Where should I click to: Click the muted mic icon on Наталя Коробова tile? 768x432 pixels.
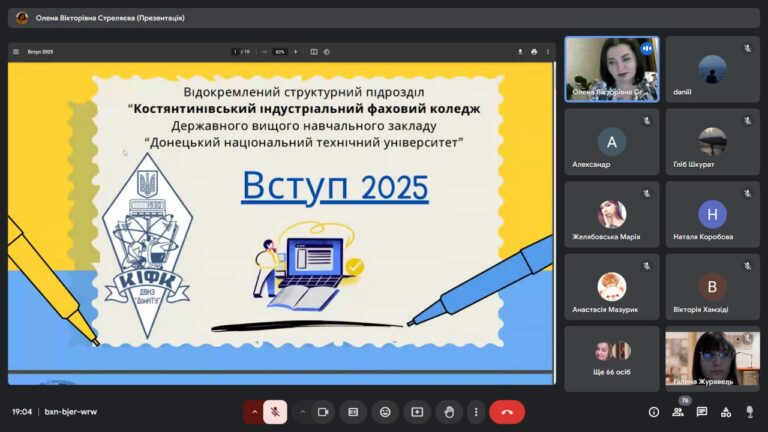click(x=747, y=193)
